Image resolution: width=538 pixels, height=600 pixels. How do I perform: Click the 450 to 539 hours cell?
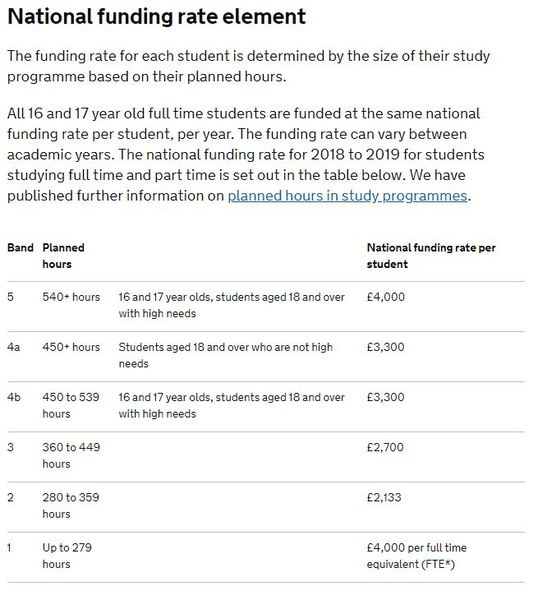tap(71, 405)
